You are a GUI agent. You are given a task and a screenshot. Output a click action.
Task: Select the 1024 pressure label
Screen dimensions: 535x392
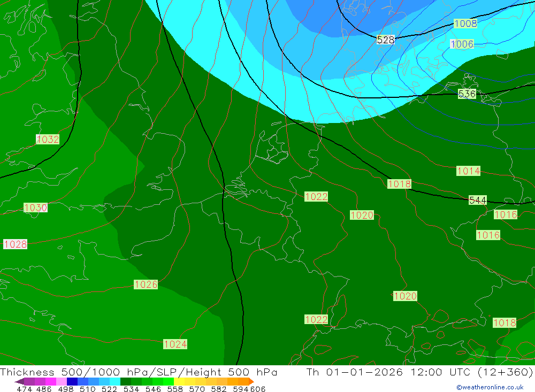tap(175, 344)
